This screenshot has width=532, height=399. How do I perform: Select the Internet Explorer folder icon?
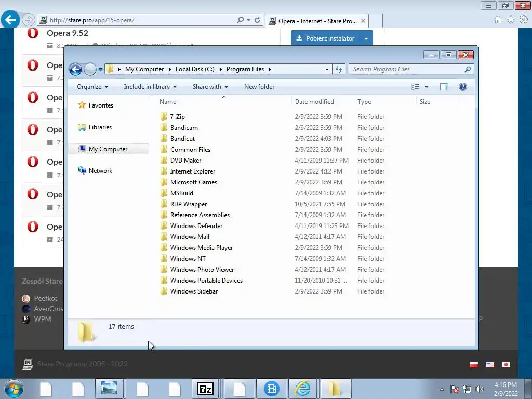tap(164, 171)
